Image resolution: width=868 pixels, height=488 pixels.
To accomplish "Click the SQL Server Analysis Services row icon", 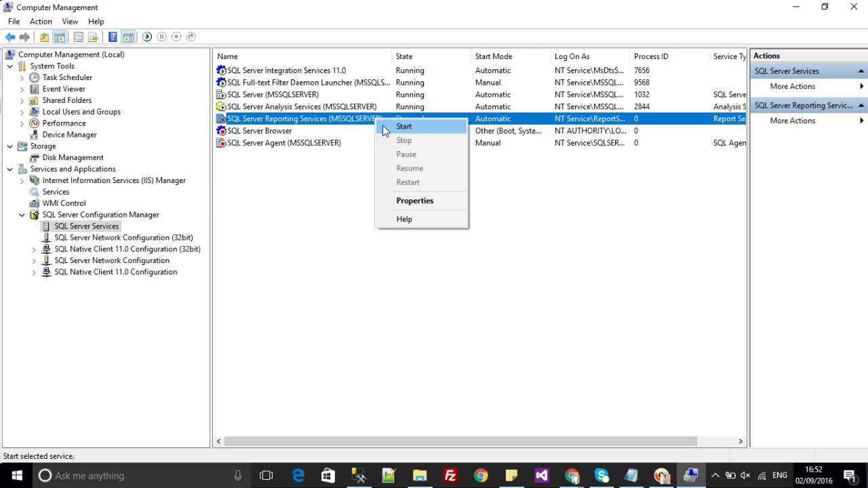I will (220, 106).
